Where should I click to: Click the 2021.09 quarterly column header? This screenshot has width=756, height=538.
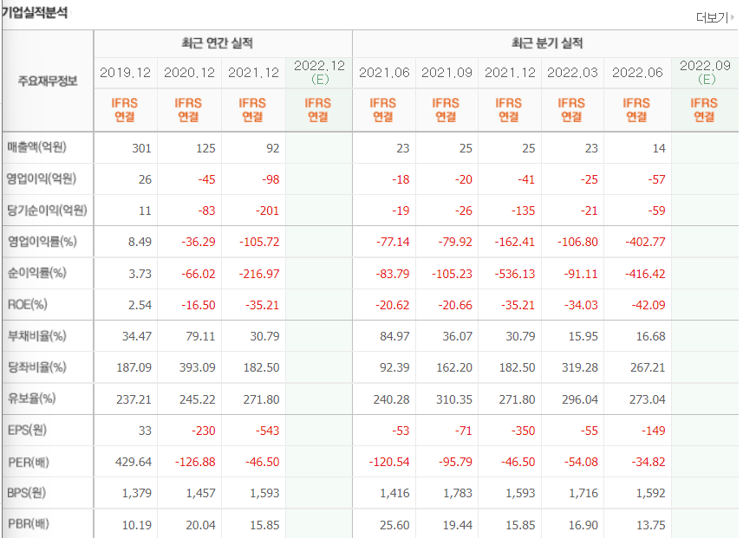pos(446,73)
